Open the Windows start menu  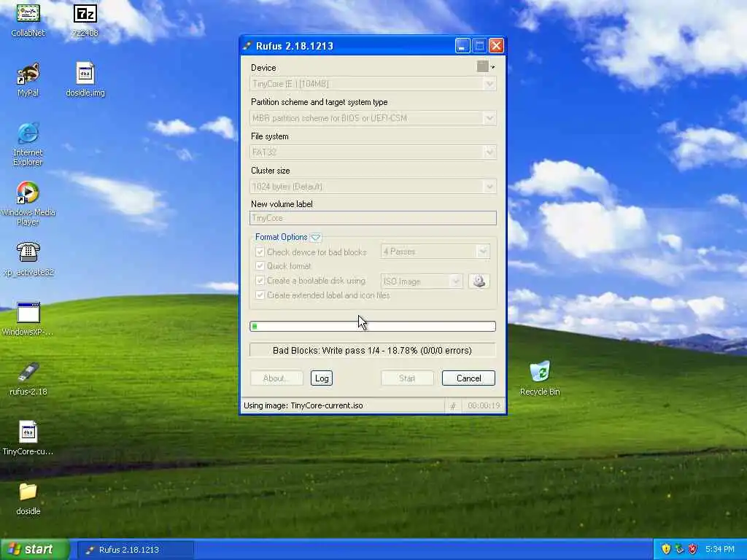click(x=34, y=549)
